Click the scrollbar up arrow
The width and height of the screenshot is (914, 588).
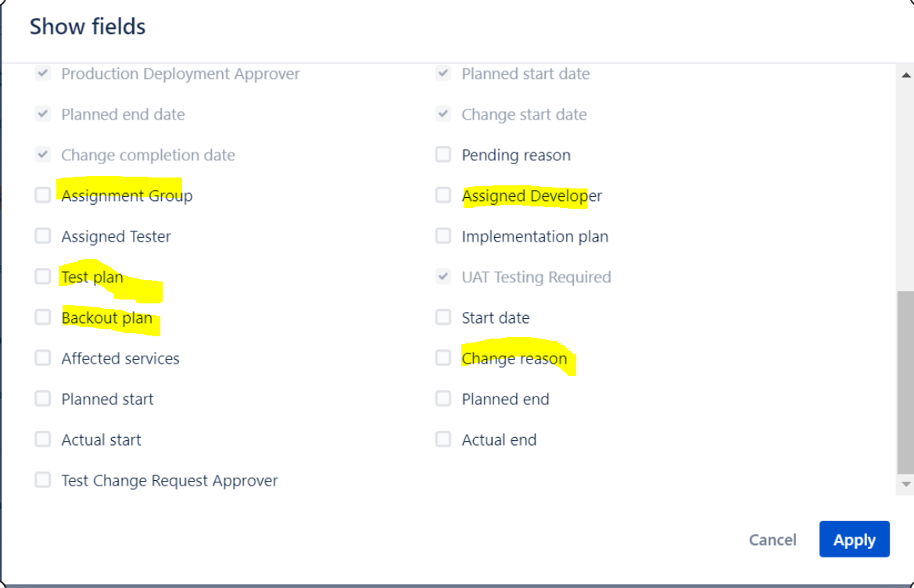(906, 74)
